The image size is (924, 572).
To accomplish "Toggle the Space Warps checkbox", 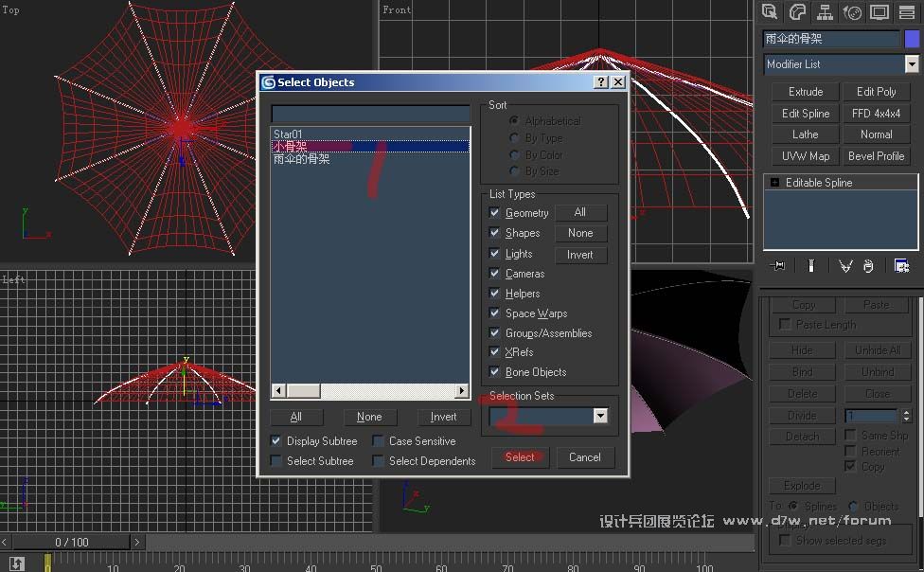I will click(x=494, y=313).
